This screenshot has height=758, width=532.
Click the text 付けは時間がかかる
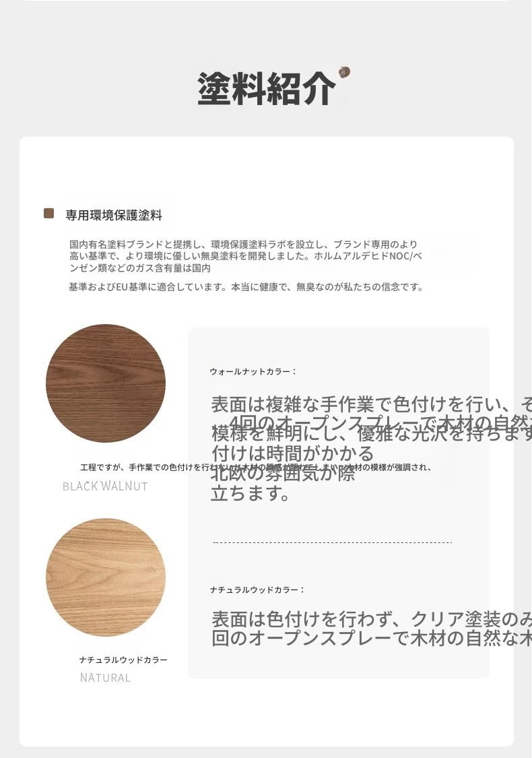tap(293, 453)
